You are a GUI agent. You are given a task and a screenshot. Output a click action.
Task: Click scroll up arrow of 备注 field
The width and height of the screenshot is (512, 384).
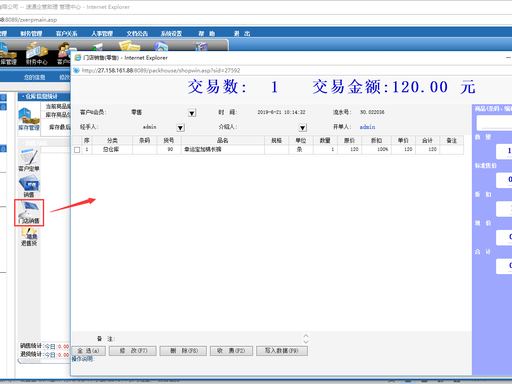coord(306,336)
